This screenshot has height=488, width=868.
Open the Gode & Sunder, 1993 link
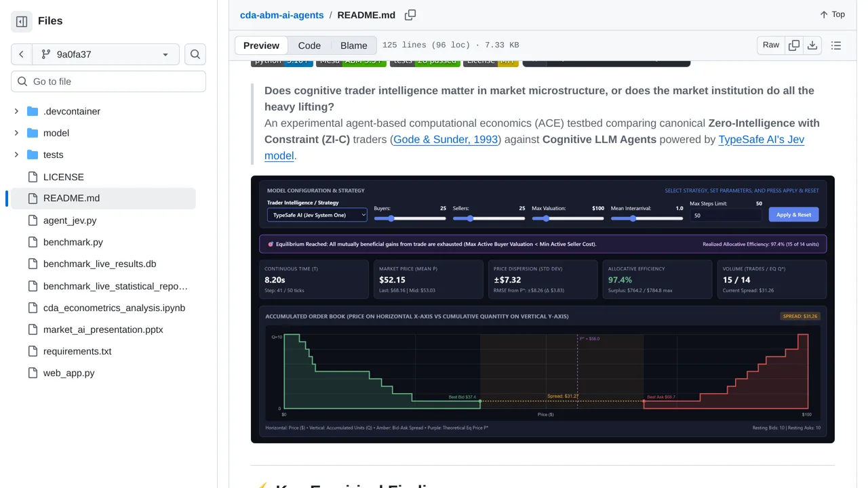pyautogui.click(x=446, y=140)
